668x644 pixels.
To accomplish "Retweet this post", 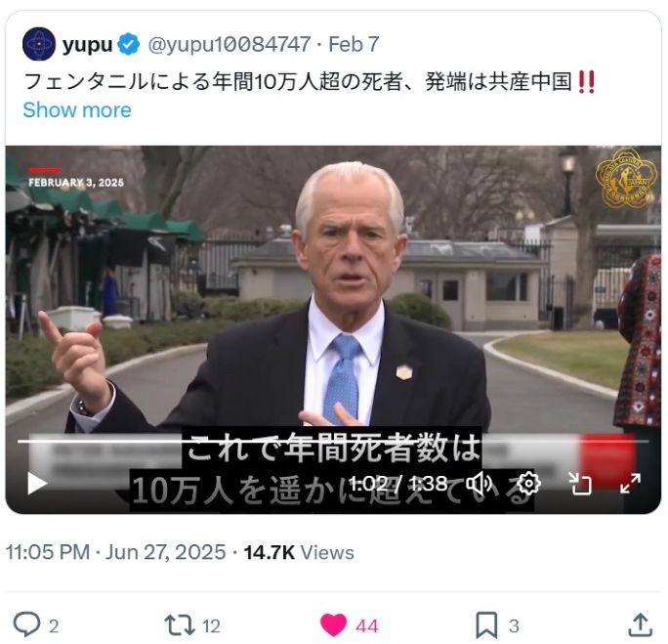I will (x=179, y=624).
